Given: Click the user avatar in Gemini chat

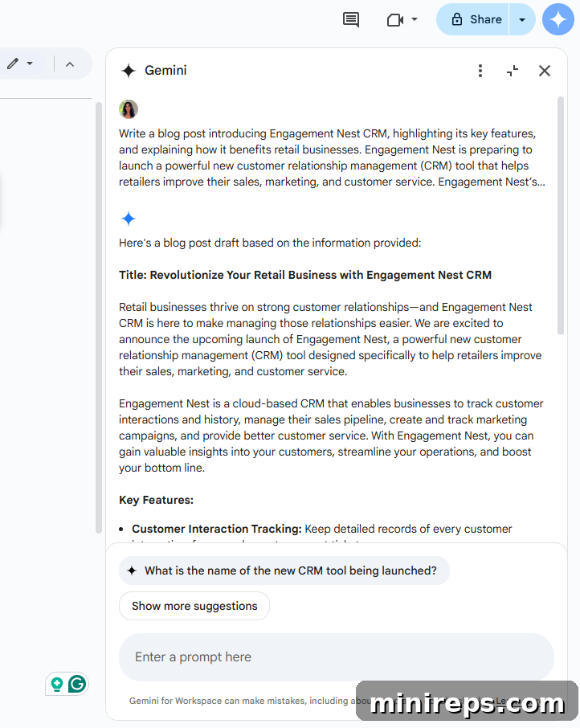Looking at the screenshot, I should [129, 109].
